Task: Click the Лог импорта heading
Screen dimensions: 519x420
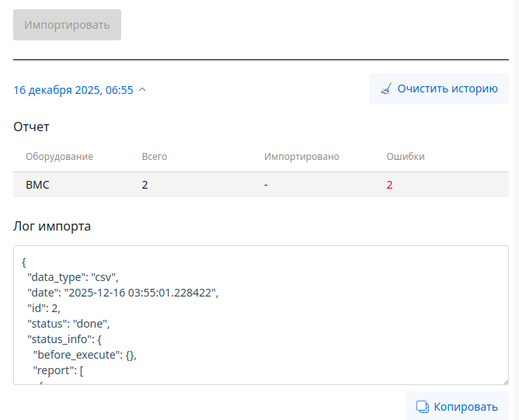Action: click(x=52, y=227)
